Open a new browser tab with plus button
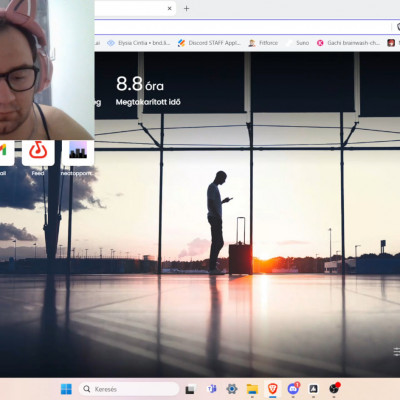 coord(187,9)
